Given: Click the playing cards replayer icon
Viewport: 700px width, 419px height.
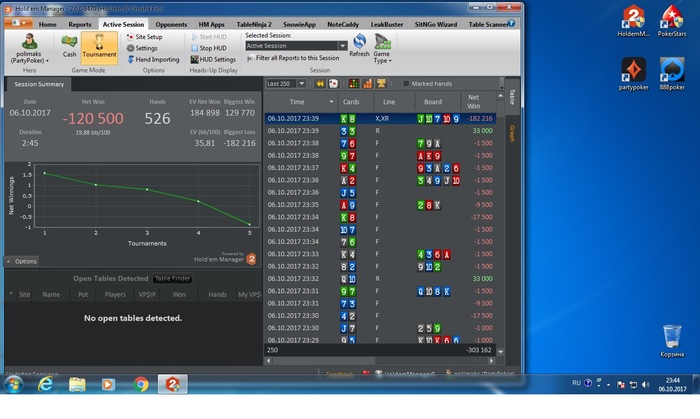Looking at the screenshot, I should pos(333,83).
